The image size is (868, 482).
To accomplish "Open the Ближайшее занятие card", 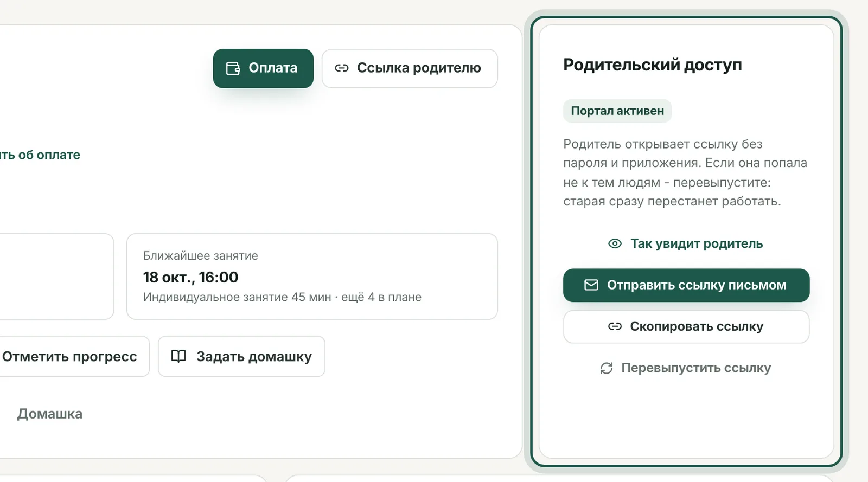I will [312, 277].
